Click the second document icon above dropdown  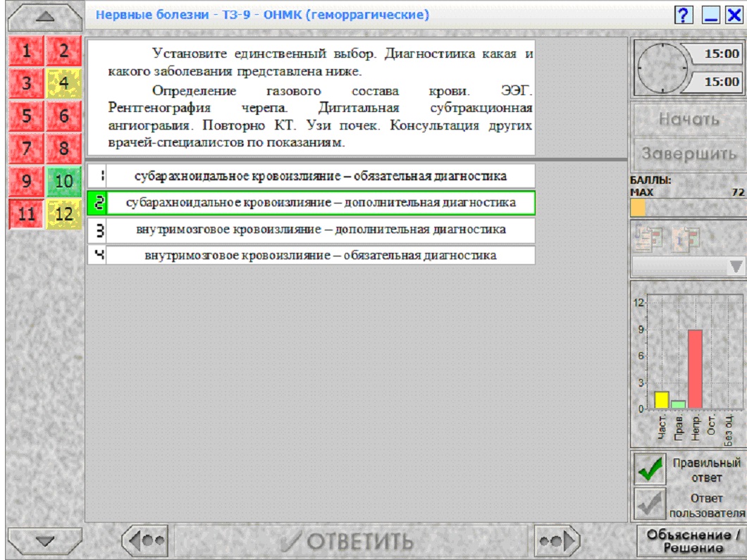686,238
